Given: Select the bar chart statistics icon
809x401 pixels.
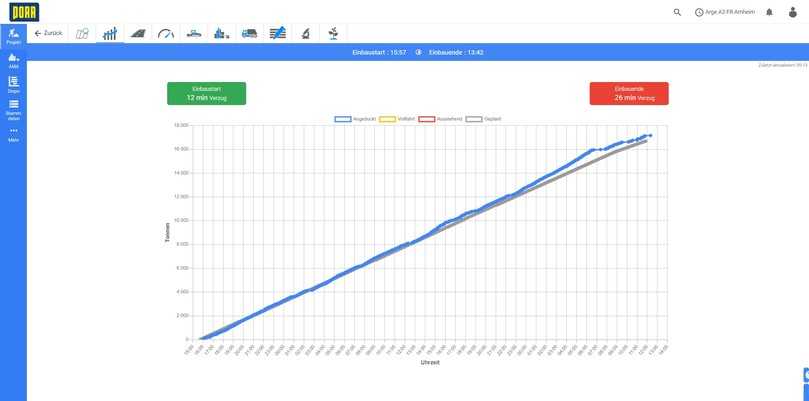Looking at the screenshot, I should pyautogui.click(x=110, y=33).
